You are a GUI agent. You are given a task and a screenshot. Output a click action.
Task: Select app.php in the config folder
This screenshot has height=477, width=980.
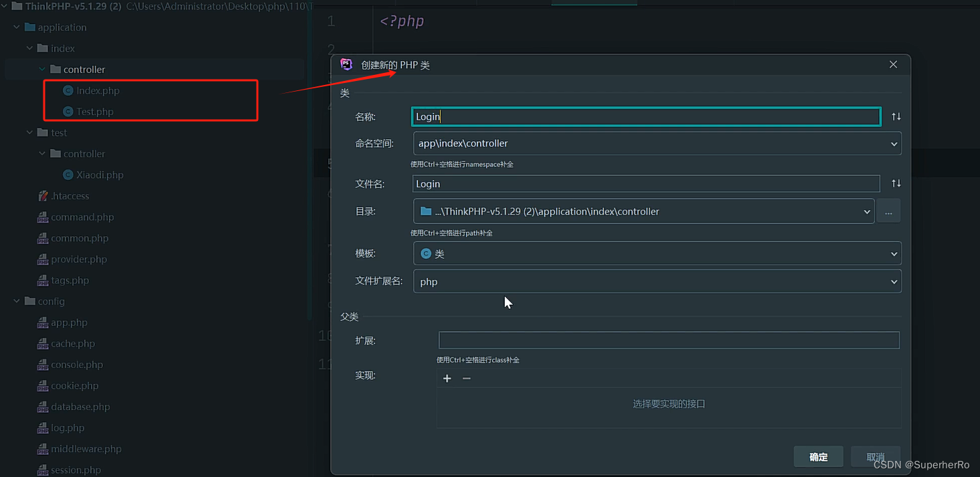[69, 322]
